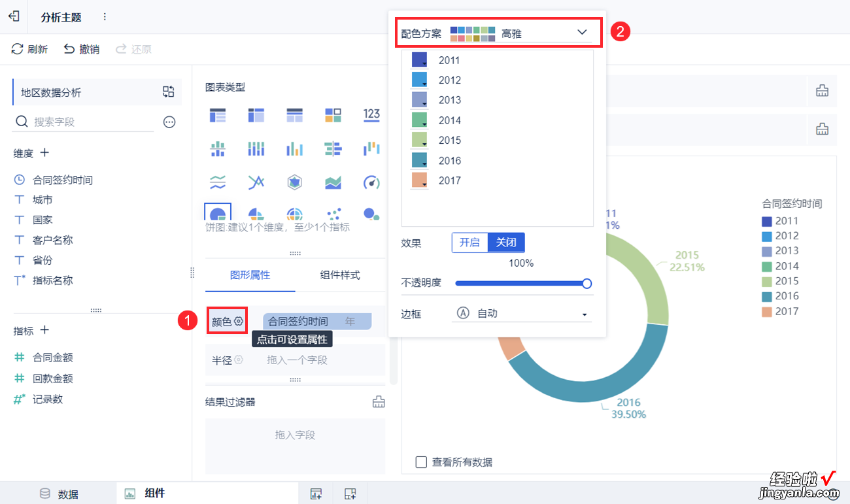Viewport: 850px width, 504px height.
Task: Click the 合同签约时间 年 field in color slot
Action: [317, 322]
